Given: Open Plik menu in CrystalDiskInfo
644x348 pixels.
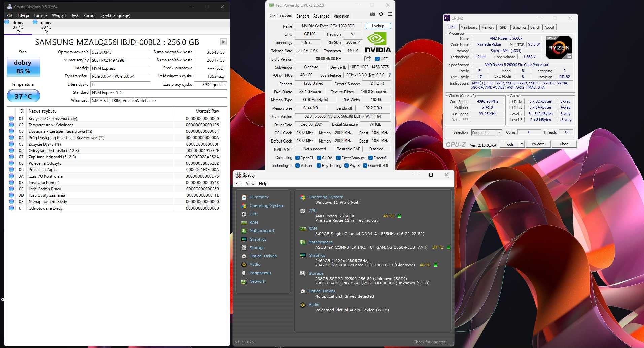Looking at the screenshot, I should point(10,15).
